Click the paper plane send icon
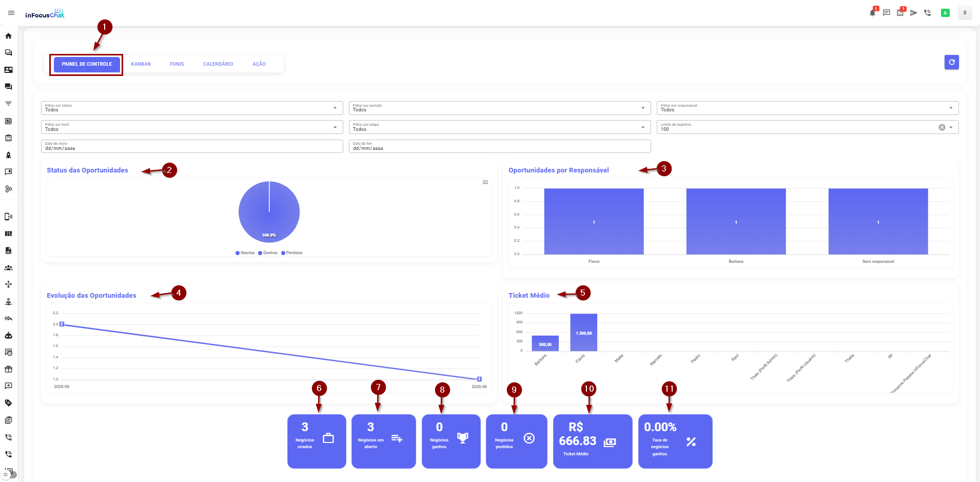Image resolution: width=980 pixels, height=482 pixels. click(x=914, y=13)
